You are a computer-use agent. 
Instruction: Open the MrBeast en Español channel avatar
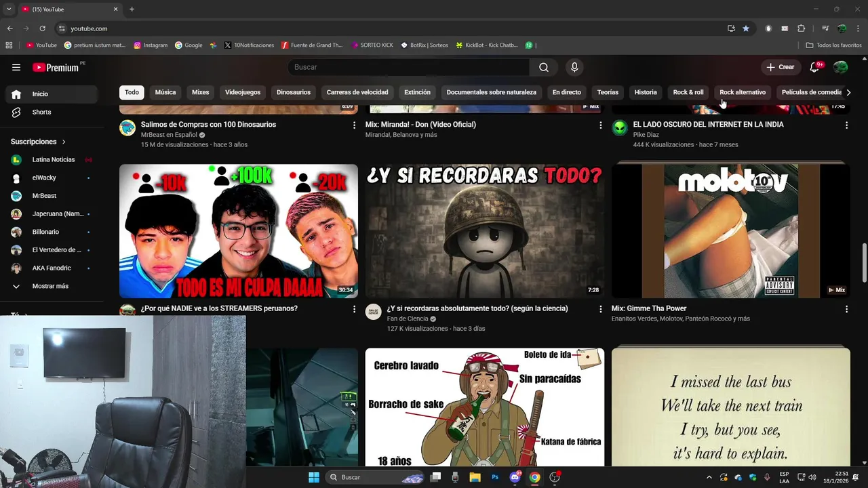[127, 128]
